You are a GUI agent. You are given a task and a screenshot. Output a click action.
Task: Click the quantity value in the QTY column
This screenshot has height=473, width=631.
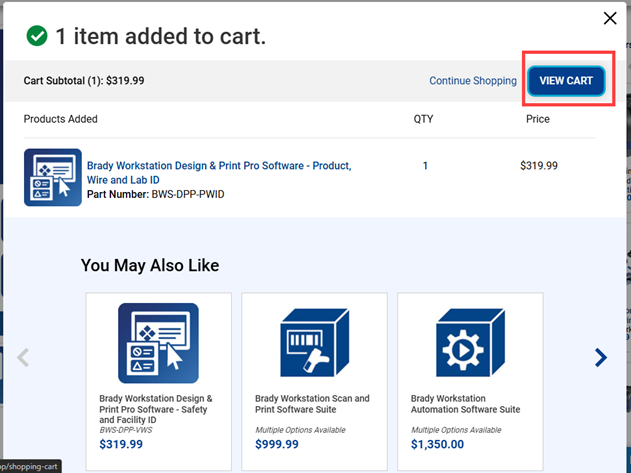coord(424,166)
